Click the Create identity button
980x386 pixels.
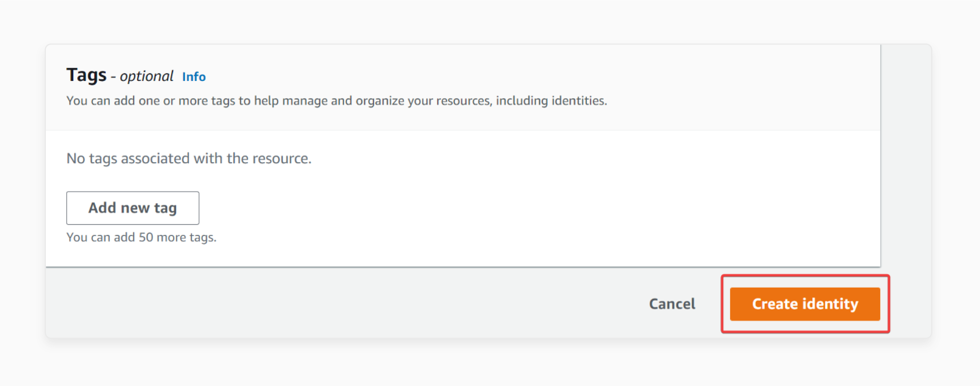point(807,303)
